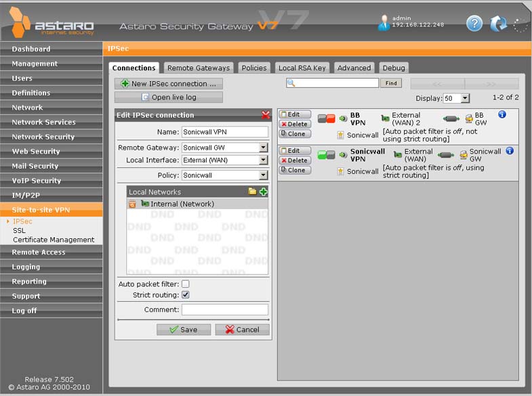Toggle the BB VPN red status switch
This screenshot has height=396, width=532.
[327, 118]
